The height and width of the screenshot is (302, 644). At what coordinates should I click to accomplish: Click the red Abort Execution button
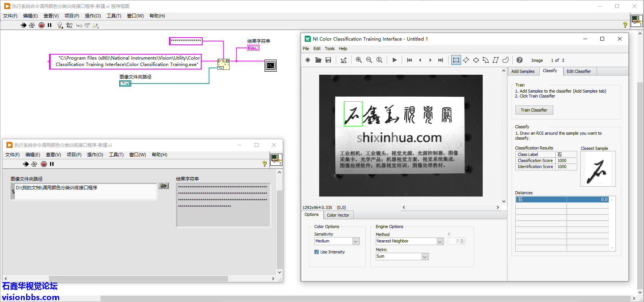pos(41,25)
